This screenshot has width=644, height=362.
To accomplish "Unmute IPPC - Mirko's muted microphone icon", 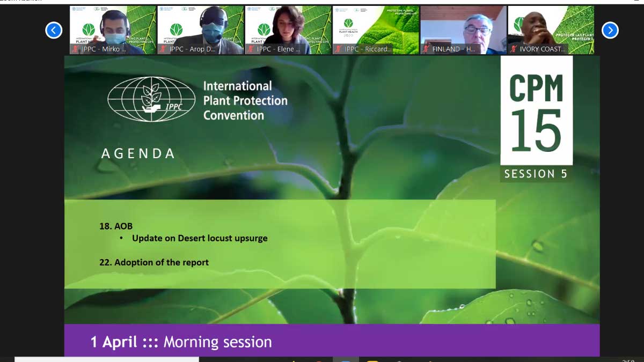I will click(x=74, y=49).
